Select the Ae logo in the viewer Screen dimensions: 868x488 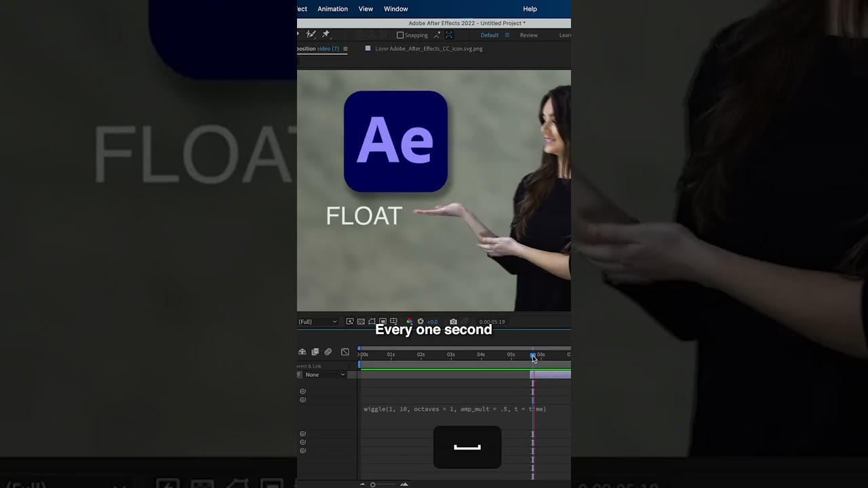[396, 142]
